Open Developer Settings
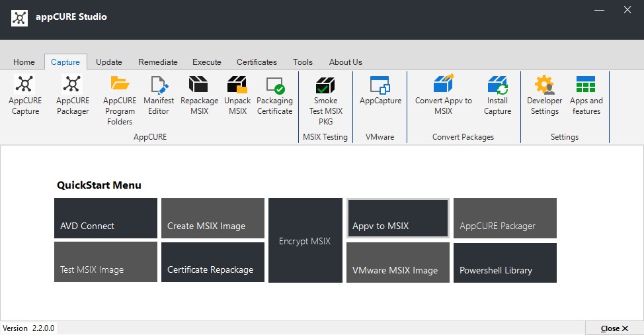The image size is (644, 335). [545, 95]
